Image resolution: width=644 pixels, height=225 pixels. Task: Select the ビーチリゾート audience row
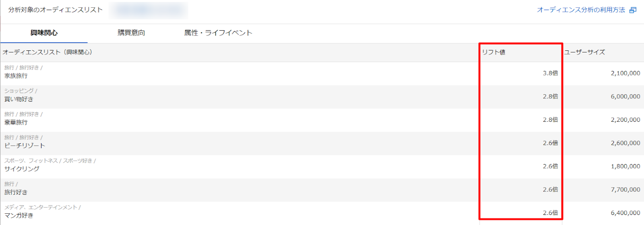pyautogui.click(x=25, y=146)
